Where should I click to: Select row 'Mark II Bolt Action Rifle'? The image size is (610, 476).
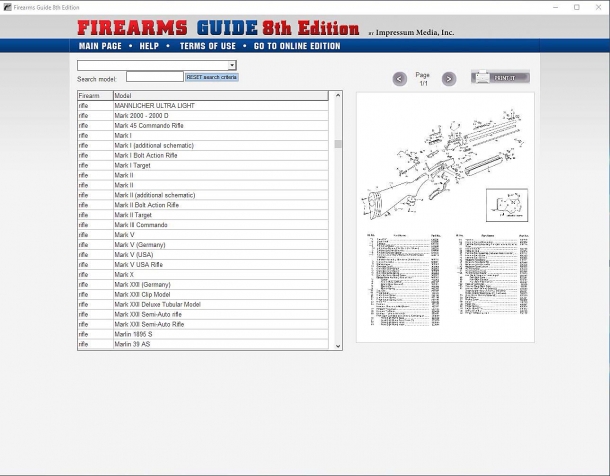tap(203, 205)
